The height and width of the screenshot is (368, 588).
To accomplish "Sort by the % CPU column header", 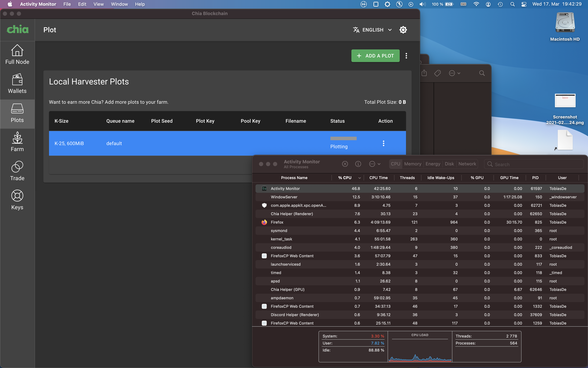I will point(348,178).
